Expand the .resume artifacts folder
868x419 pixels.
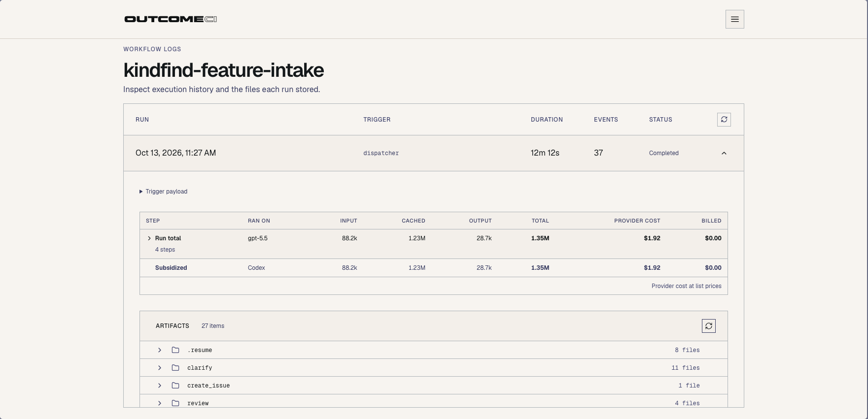click(x=160, y=350)
